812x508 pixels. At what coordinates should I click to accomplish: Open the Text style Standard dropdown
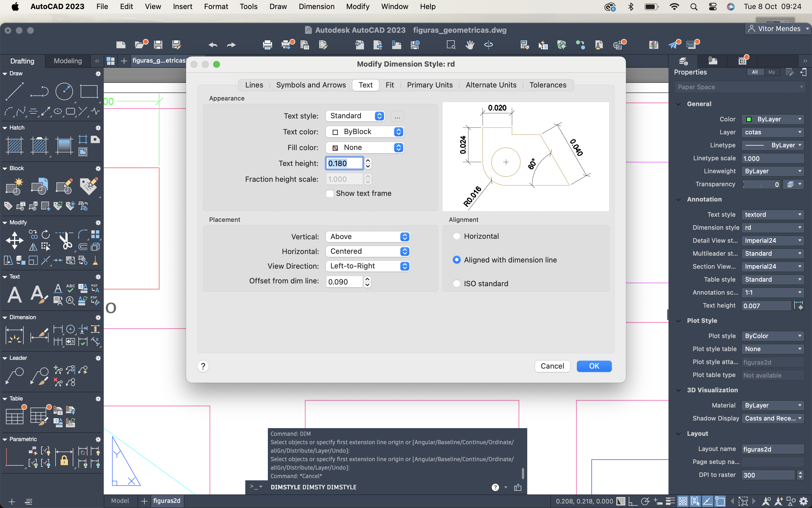point(355,116)
